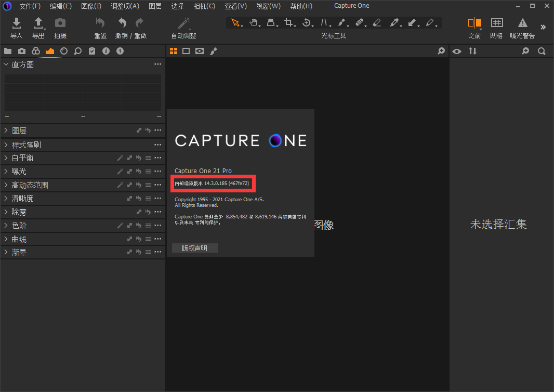Image resolution: width=554 pixels, height=392 pixels.
Task: Switch viewer to single-image view
Action: [186, 51]
